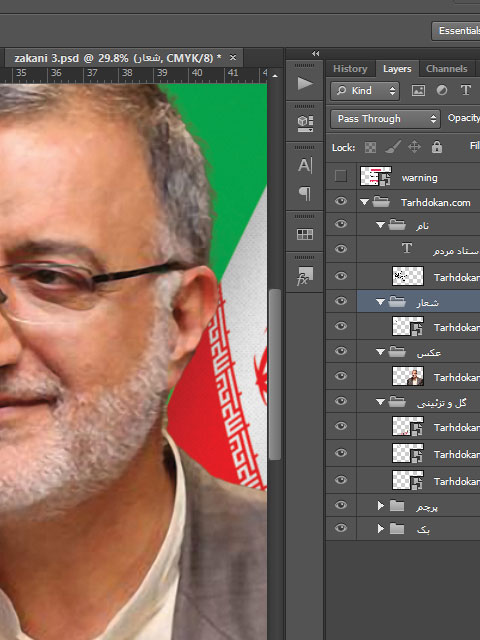This screenshot has width=480, height=640.
Task: Click the Tarhdokan.com group folder icon
Action: [x=381, y=202]
